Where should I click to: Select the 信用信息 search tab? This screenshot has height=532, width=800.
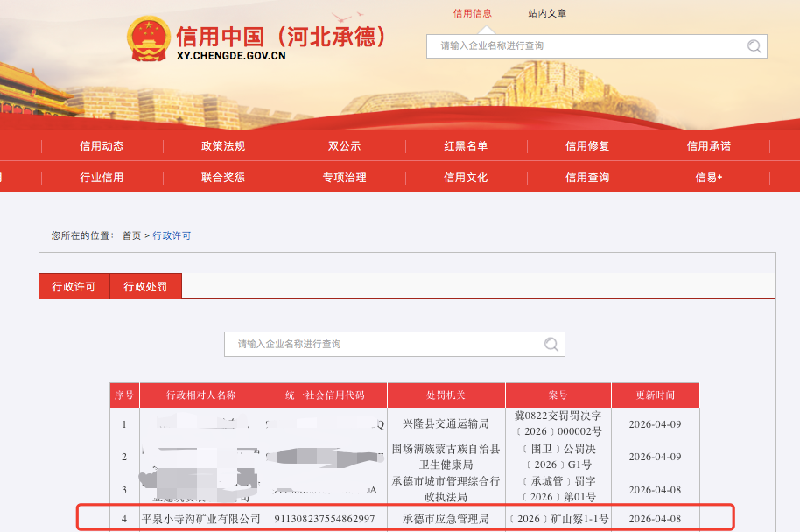tap(472, 13)
